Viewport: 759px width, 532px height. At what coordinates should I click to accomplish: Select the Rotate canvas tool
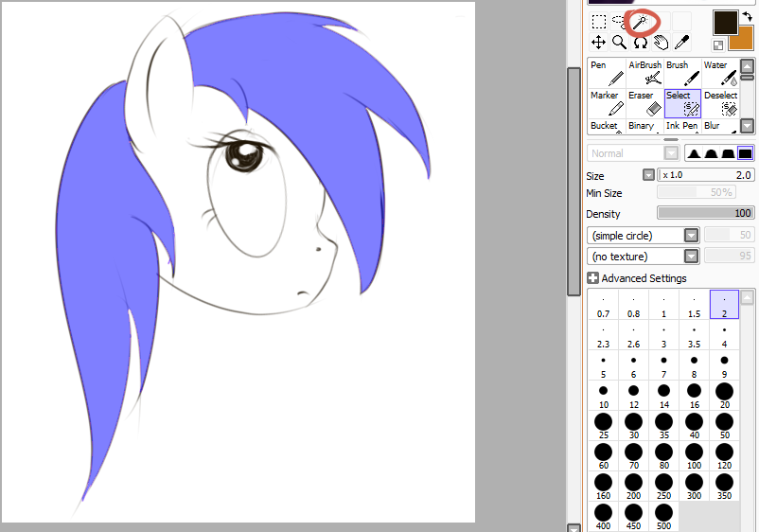[641, 43]
